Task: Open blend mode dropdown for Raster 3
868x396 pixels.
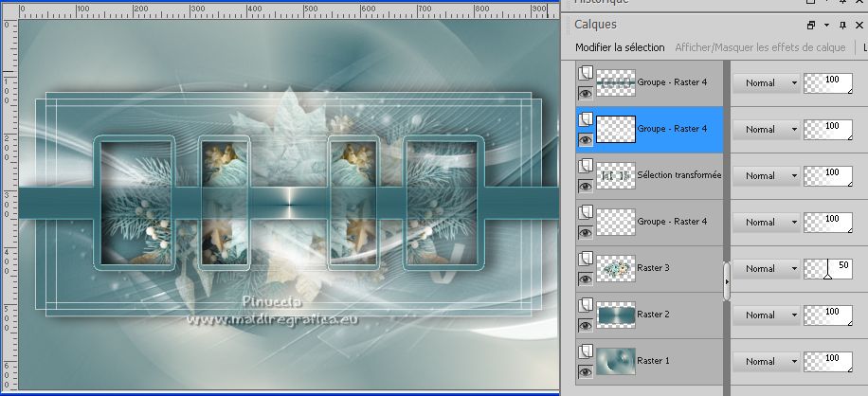Action: [x=767, y=268]
